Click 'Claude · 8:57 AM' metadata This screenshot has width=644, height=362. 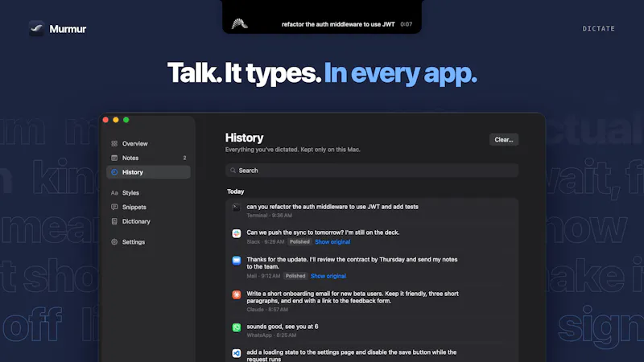click(x=267, y=310)
